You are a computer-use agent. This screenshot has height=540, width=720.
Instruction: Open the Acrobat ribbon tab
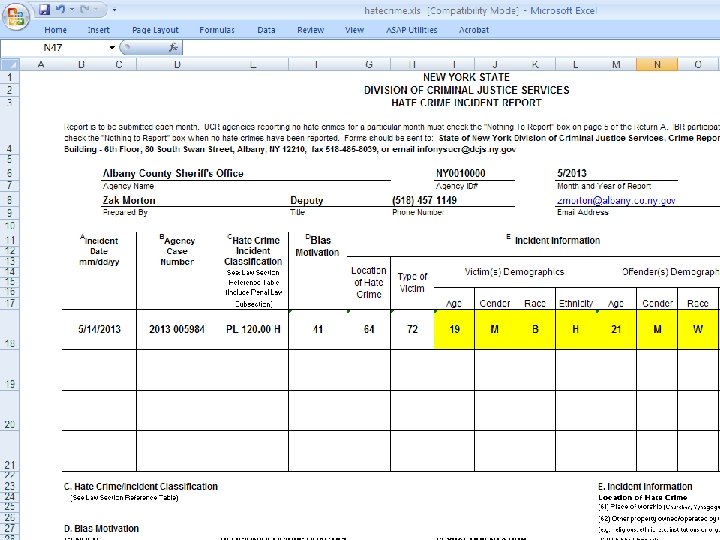[x=474, y=30]
